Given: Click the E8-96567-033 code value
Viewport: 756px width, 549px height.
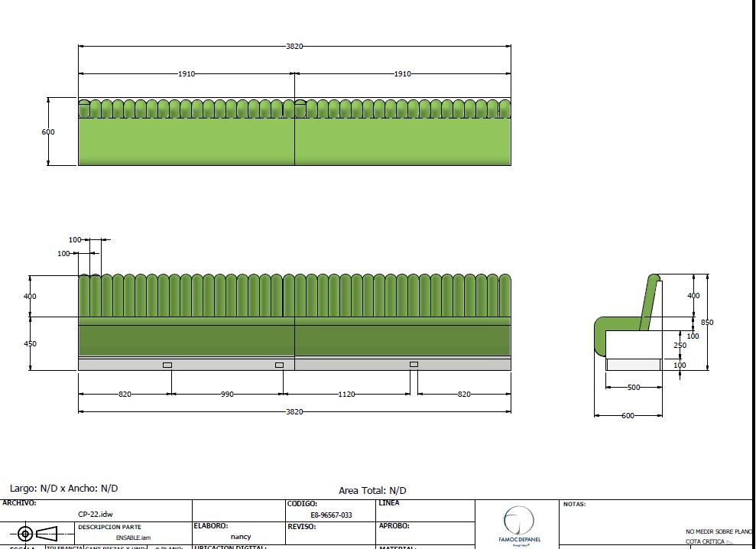Looking at the screenshot, I should (331, 515).
